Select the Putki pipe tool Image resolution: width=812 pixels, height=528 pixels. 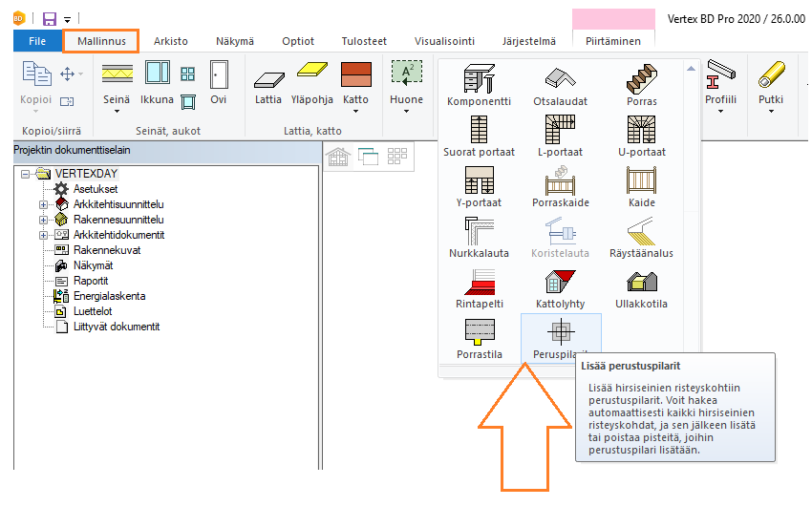pyautogui.click(x=771, y=83)
